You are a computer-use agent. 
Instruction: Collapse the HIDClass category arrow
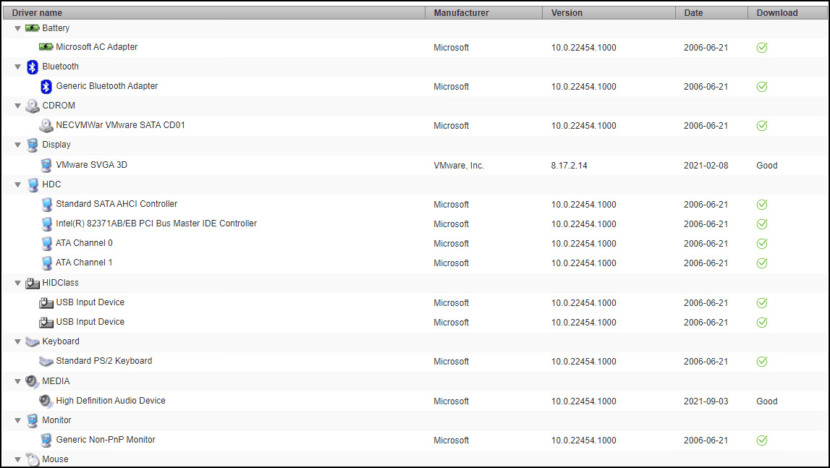[17, 283]
